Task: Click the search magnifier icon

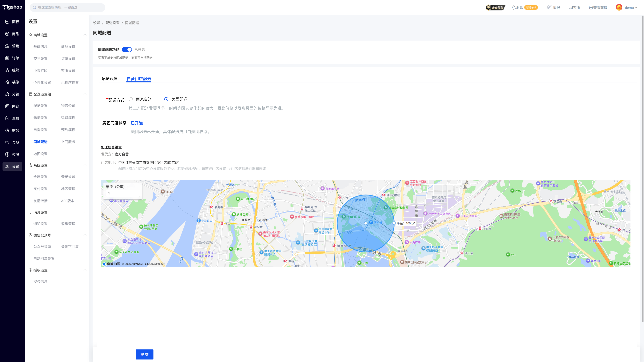Action: coord(35,7)
